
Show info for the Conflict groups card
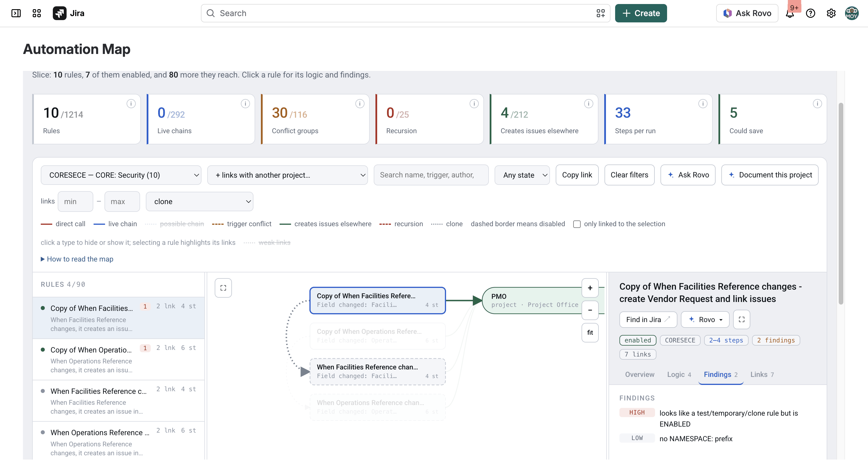click(360, 103)
